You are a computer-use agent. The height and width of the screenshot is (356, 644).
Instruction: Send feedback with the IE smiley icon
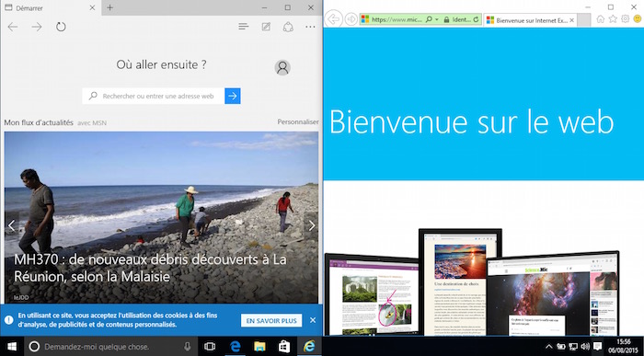(638, 19)
